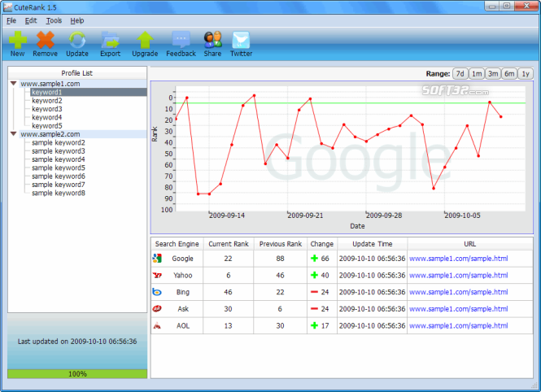Viewport: 541px width, 392px height.
Task: Open the Tools menu
Action: pos(54,20)
